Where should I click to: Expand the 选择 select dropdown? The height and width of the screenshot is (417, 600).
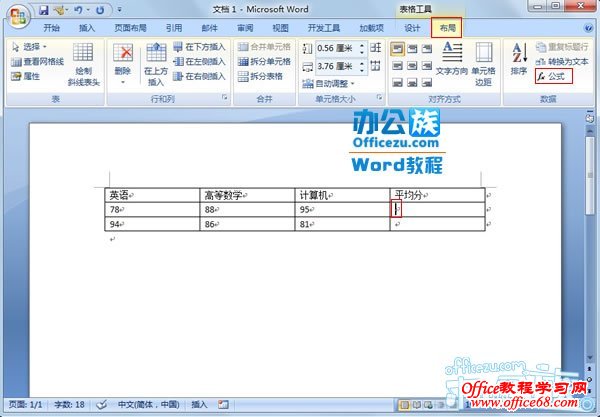pyautogui.click(x=45, y=47)
